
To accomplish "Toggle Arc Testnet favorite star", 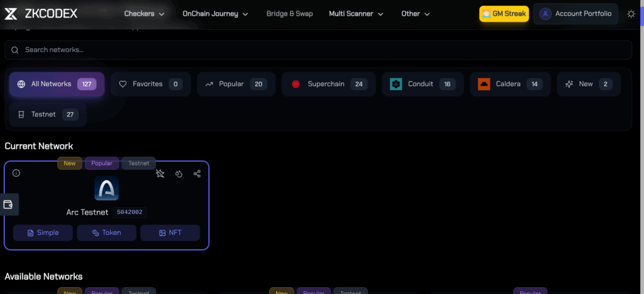I will point(160,174).
